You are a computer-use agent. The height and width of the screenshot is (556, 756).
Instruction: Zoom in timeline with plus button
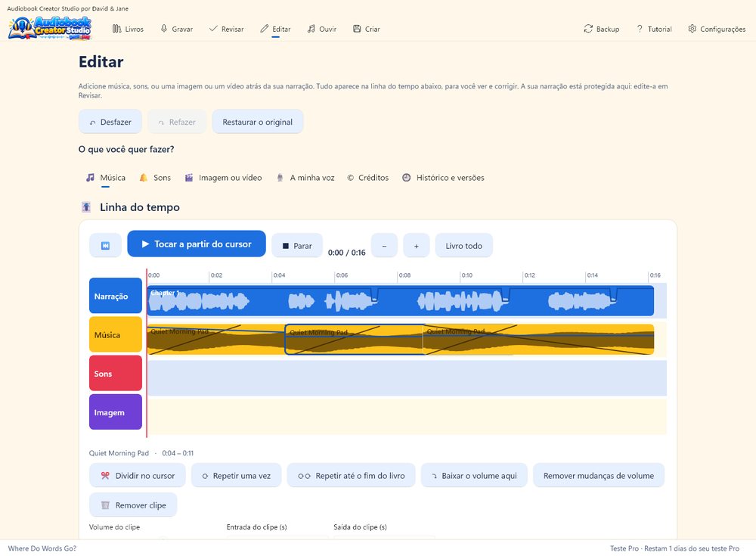(x=416, y=246)
